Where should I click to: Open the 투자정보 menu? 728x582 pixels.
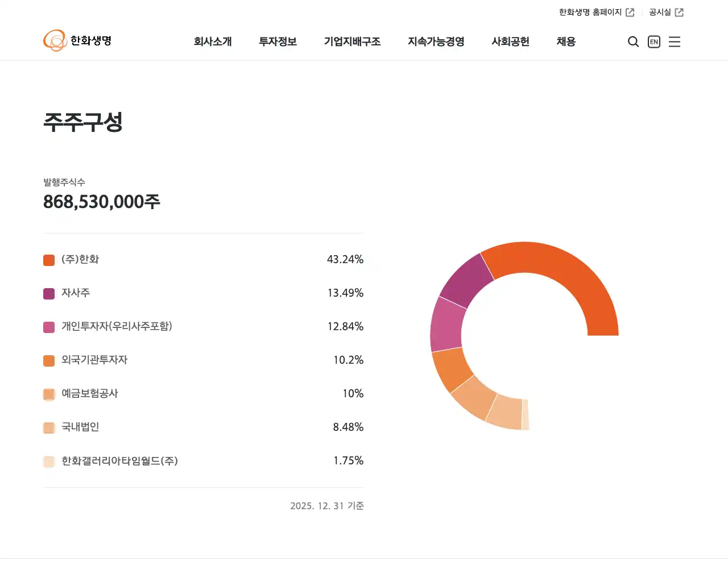pos(277,41)
